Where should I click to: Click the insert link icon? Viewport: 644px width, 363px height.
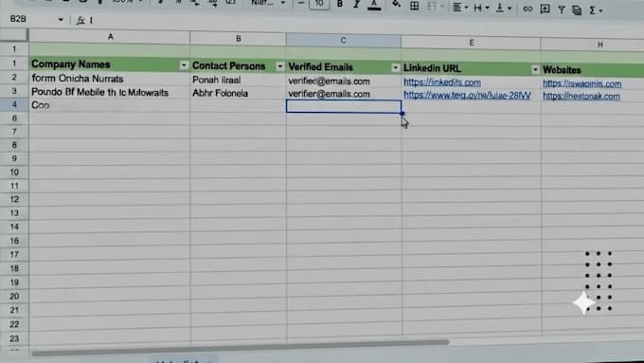click(528, 9)
